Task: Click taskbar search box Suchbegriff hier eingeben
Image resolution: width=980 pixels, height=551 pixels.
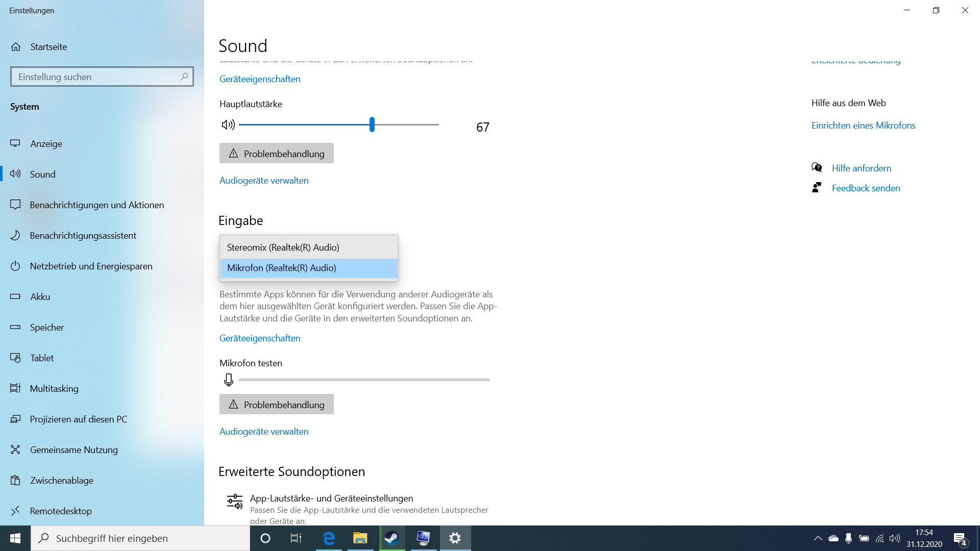Action: [140, 538]
